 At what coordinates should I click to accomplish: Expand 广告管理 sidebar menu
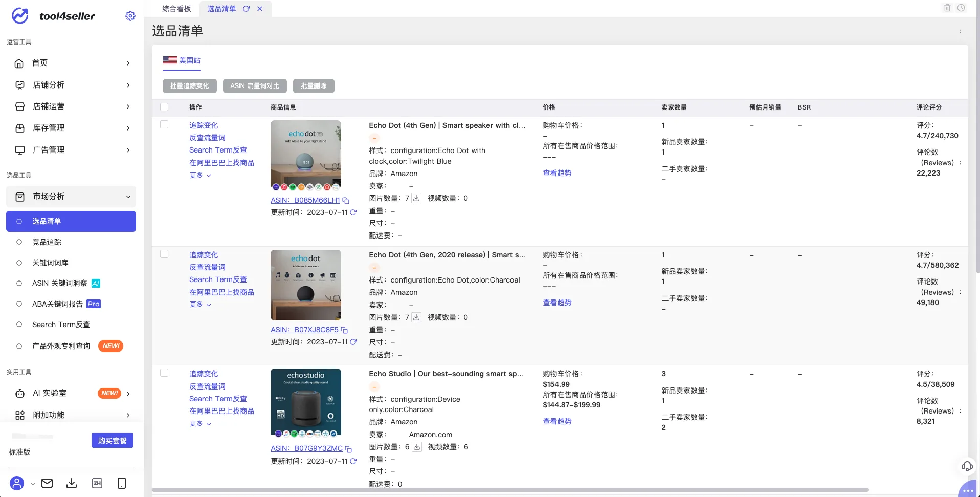click(x=71, y=150)
